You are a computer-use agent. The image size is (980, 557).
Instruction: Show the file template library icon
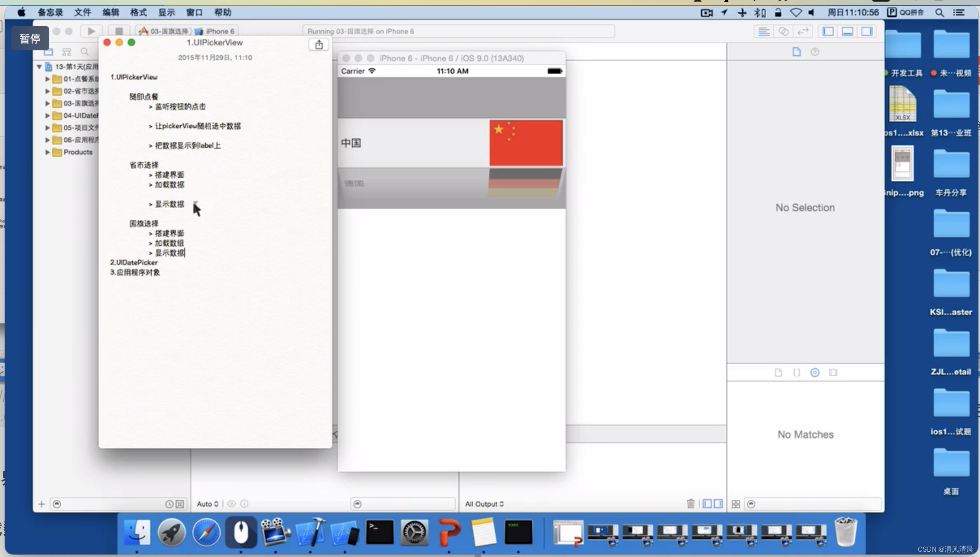[x=778, y=373]
